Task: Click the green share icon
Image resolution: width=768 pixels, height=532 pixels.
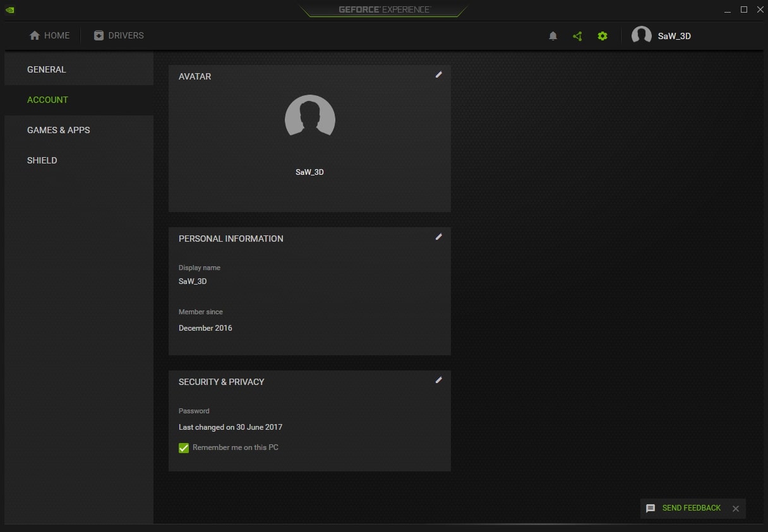Action: (577, 36)
